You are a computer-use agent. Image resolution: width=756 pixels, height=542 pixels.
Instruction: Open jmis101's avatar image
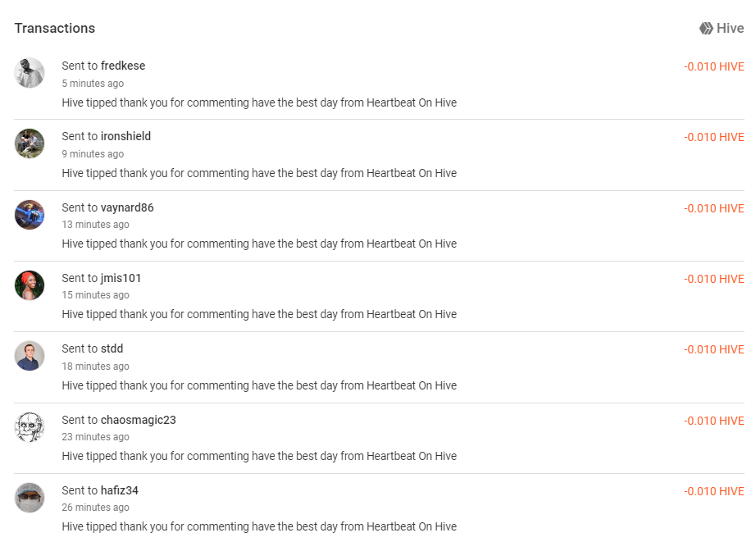click(30, 285)
